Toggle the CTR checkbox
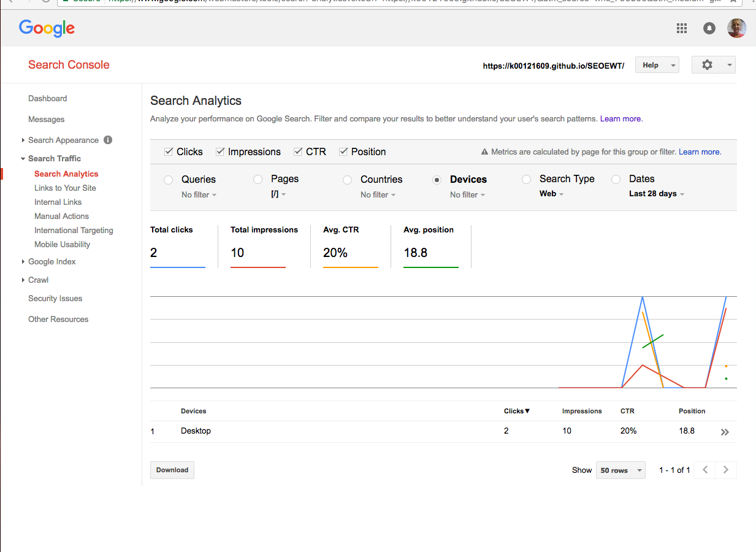The height and width of the screenshot is (552, 756). [298, 151]
